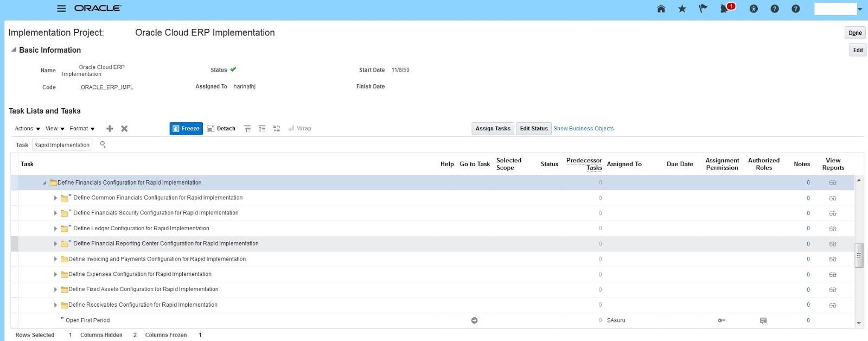View reports for Define Expenses Configuration row
Viewport: 868px width, 341px height.
point(832,275)
